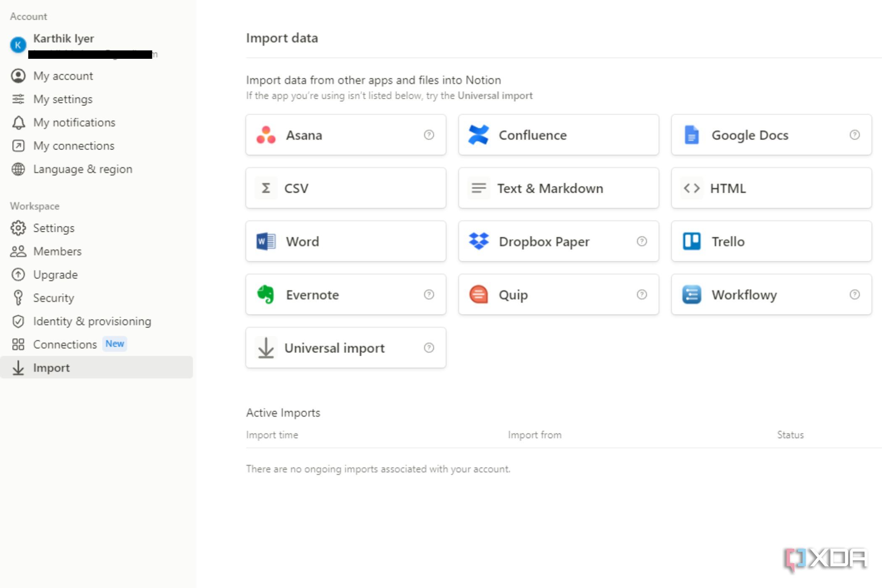Open Security settings
Screen dimensions: 882x588
click(97, 298)
